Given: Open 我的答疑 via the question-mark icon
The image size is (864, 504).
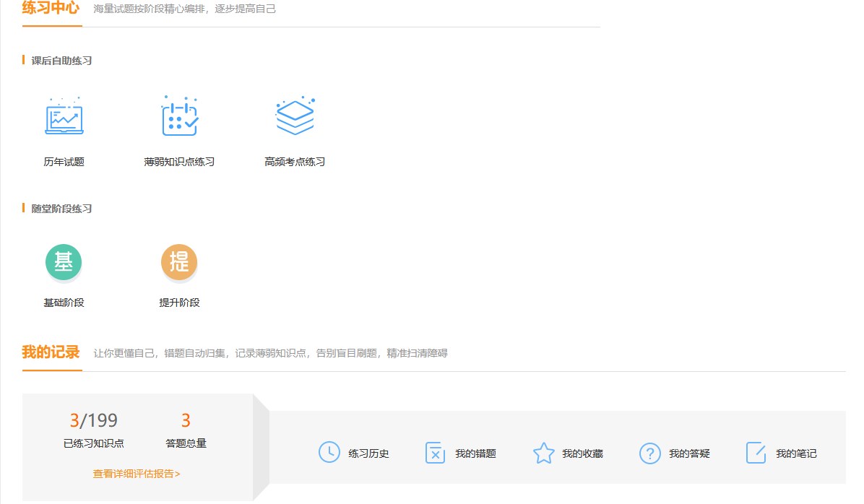Looking at the screenshot, I should click(649, 452).
